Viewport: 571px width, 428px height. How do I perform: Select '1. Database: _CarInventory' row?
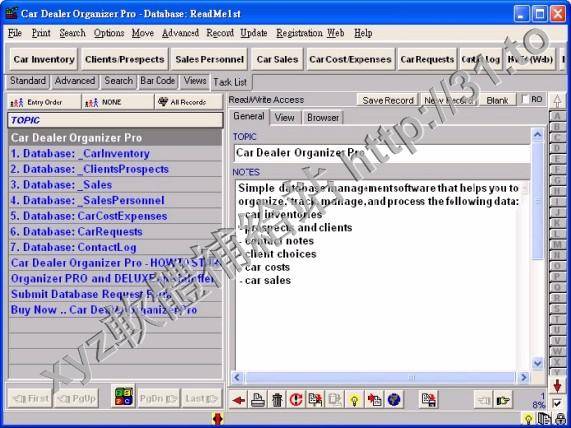115,154
